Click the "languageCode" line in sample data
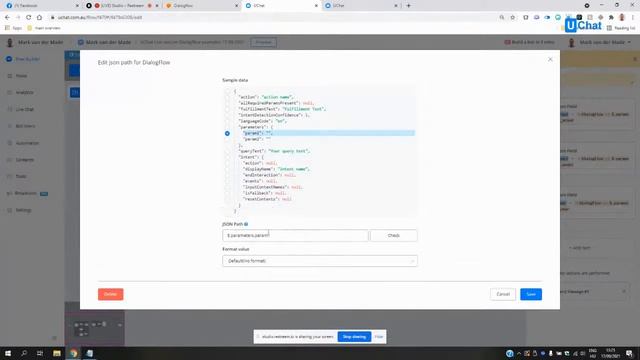The image size is (640, 360). [x=262, y=121]
